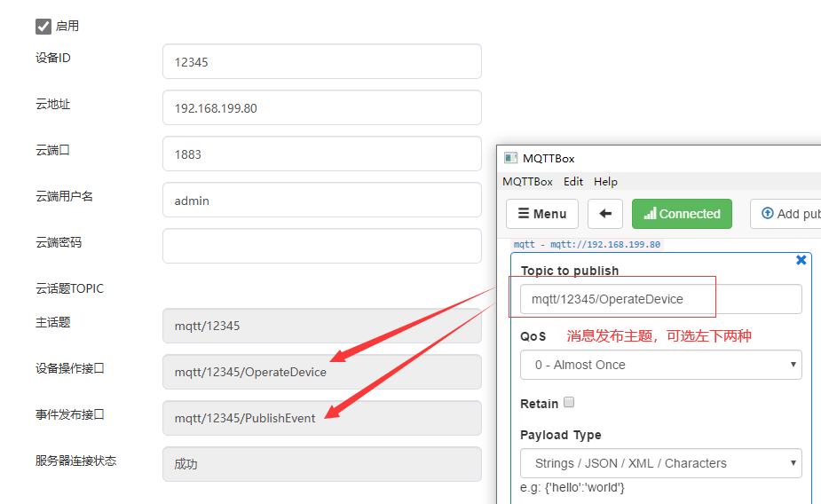Click the 设备ID input field

[x=321, y=62]
